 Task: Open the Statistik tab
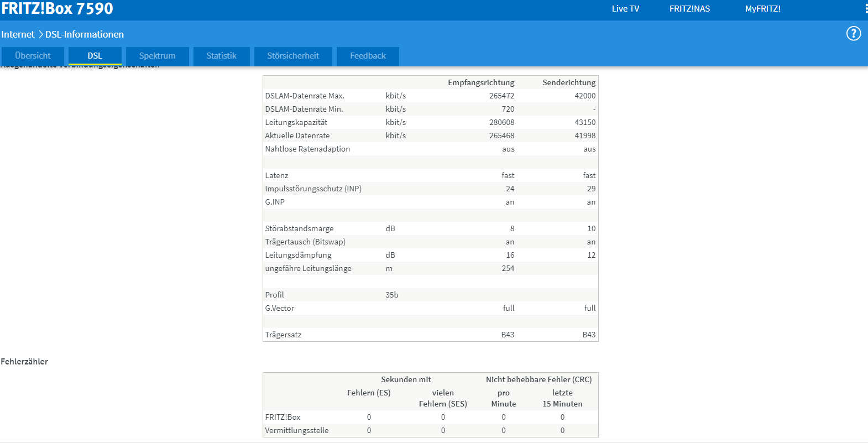pyautogui.click(x=222, y=56)
